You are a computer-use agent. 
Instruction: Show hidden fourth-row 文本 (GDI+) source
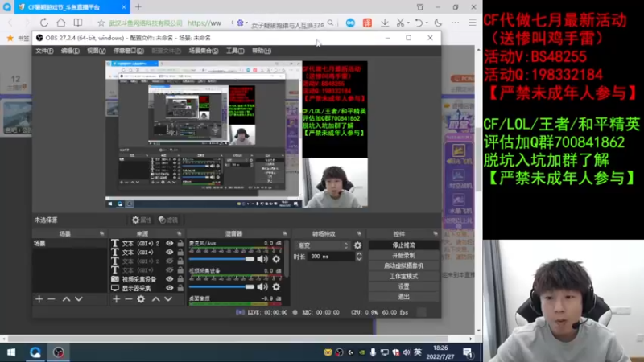169,270
